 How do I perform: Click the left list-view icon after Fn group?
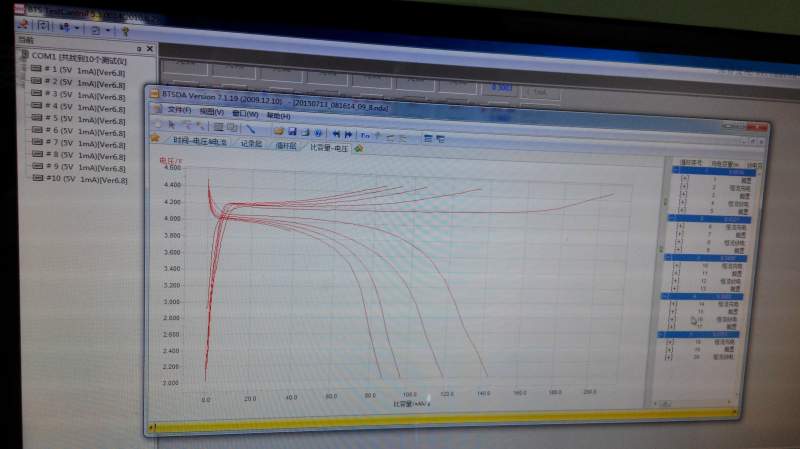[x=428, y=138]
